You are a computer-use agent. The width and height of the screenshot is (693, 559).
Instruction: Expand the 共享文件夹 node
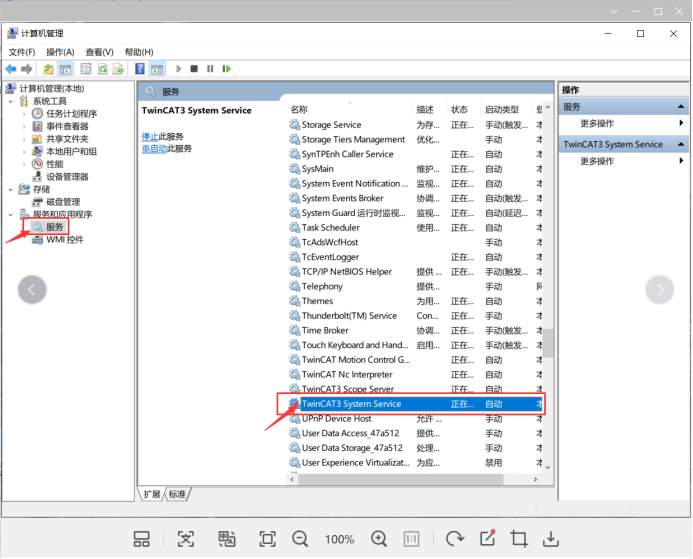click(x=24, y=139)
